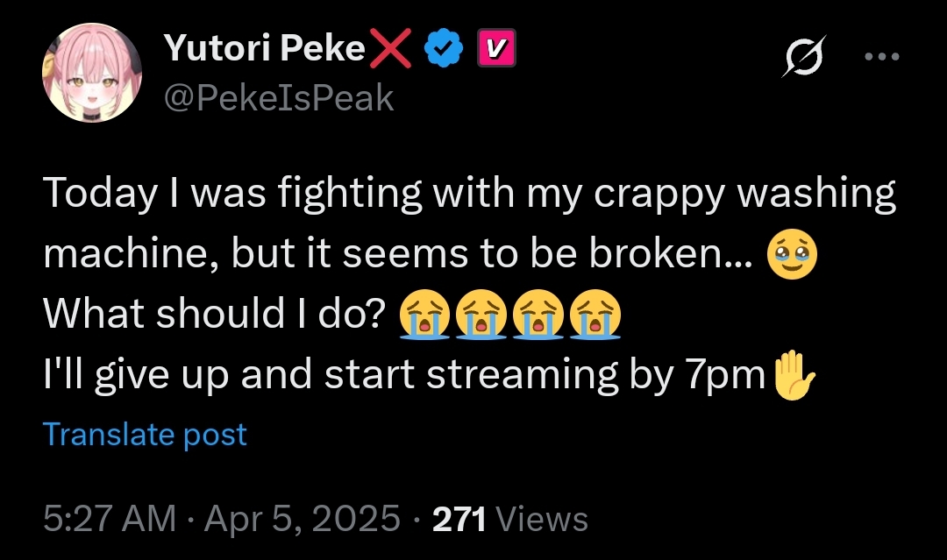
Task: Open Yutori Peke's profile picture
Action: pyautogui.click(x=91, y=73)
